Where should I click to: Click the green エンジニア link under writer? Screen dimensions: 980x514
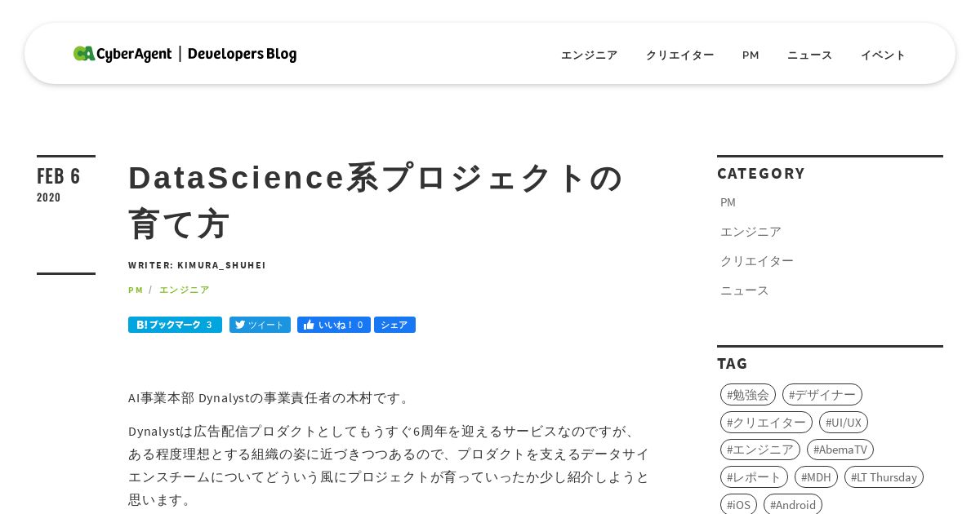pos(185,290)
